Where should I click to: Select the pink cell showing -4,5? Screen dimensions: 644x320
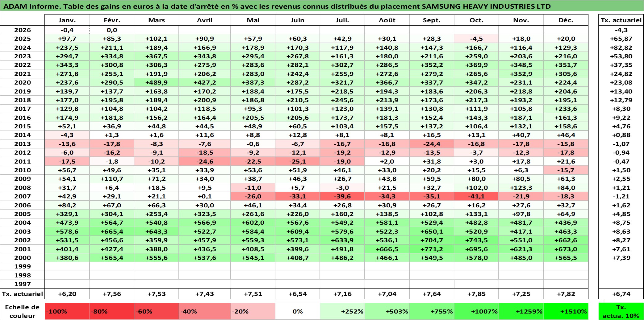[476, 39]
